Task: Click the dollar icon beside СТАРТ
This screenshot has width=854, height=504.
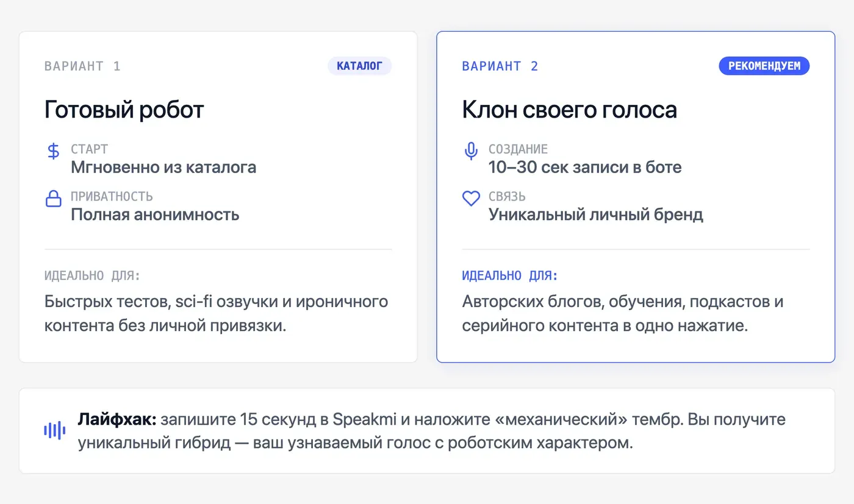Action: (54, 151)
